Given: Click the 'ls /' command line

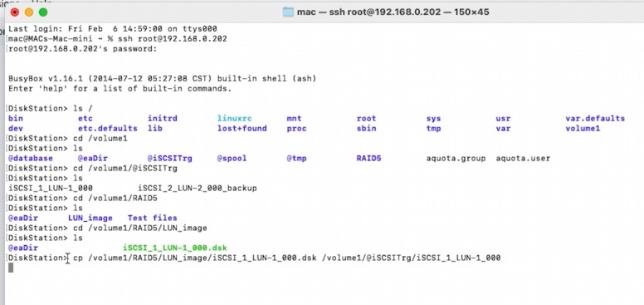Looking at the screenshot, I should (x=50, y=109).
